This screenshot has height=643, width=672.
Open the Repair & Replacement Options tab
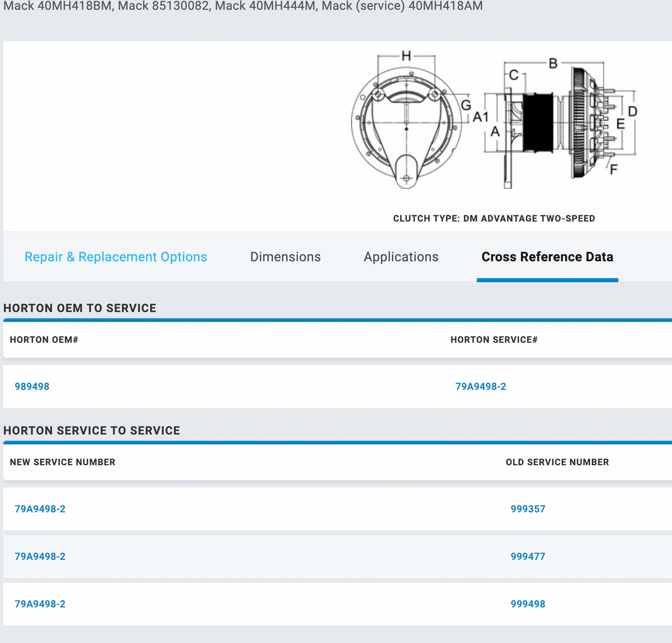click(116, 257)
